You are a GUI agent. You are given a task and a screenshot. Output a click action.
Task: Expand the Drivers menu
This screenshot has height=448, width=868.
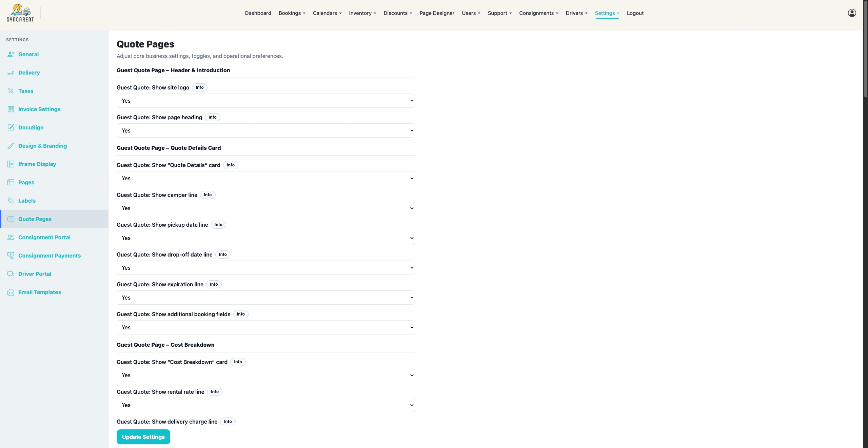576,13
